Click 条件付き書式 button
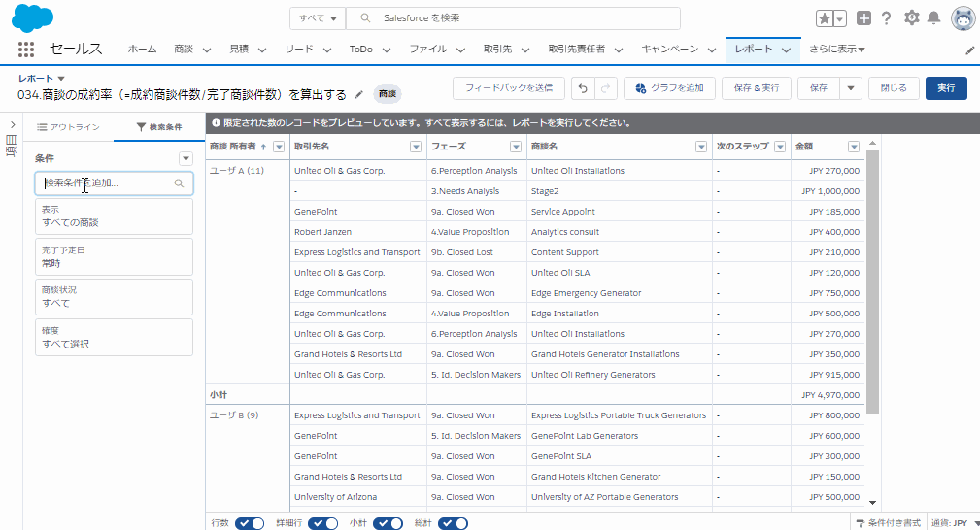Image resolution: width=980 pixels, height=530 pixels. (888, 523)
